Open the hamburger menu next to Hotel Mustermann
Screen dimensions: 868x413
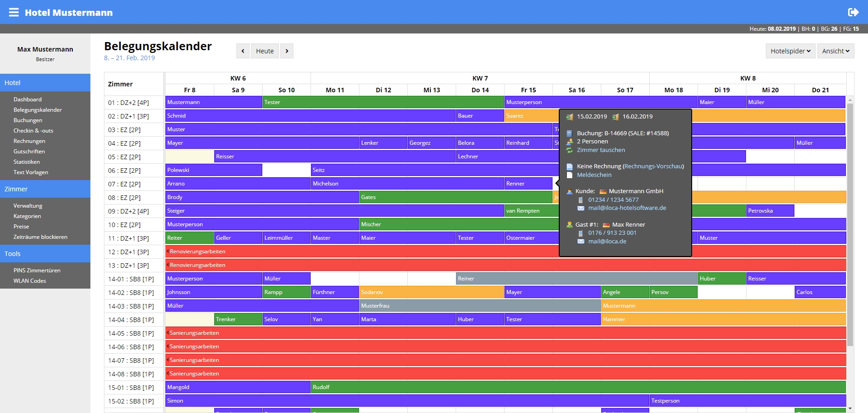coord(14,12)
